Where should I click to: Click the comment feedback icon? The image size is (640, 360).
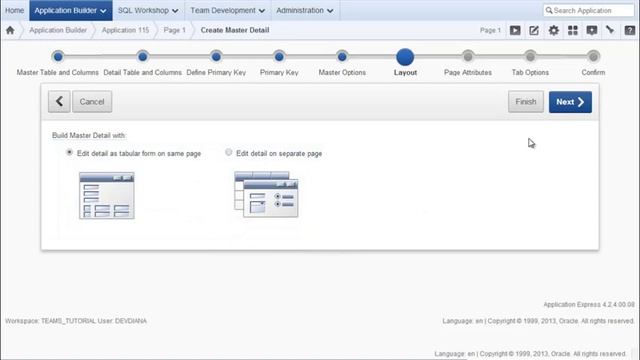click(x=592, y=30)
